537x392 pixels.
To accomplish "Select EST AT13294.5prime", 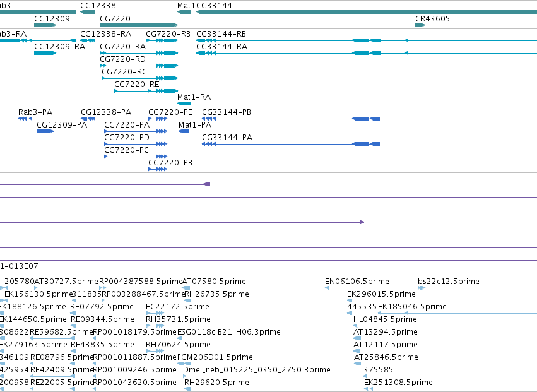I will click(386, 332).
